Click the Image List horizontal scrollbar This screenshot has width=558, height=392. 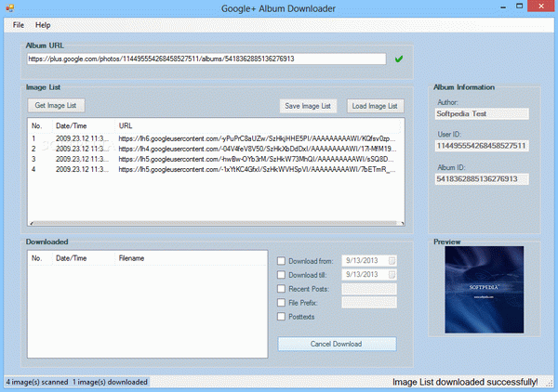click(216, 223)
